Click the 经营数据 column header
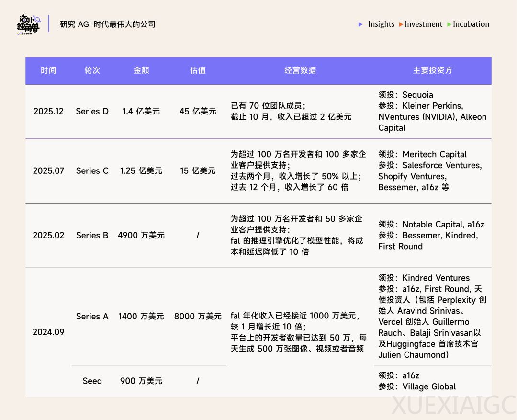 click(x=300, y=70)
